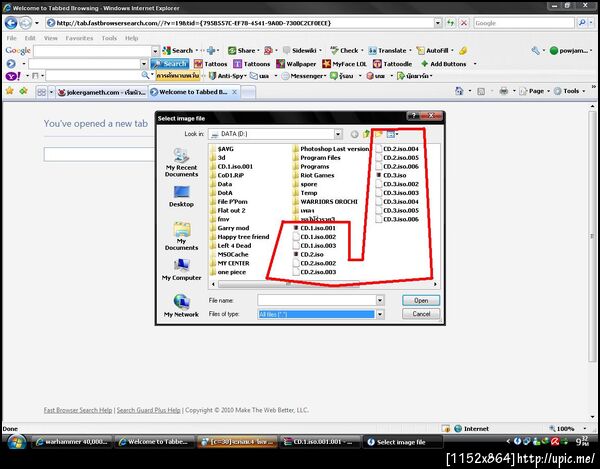
Task: Click the Open button in dialog
Action: 421,300
